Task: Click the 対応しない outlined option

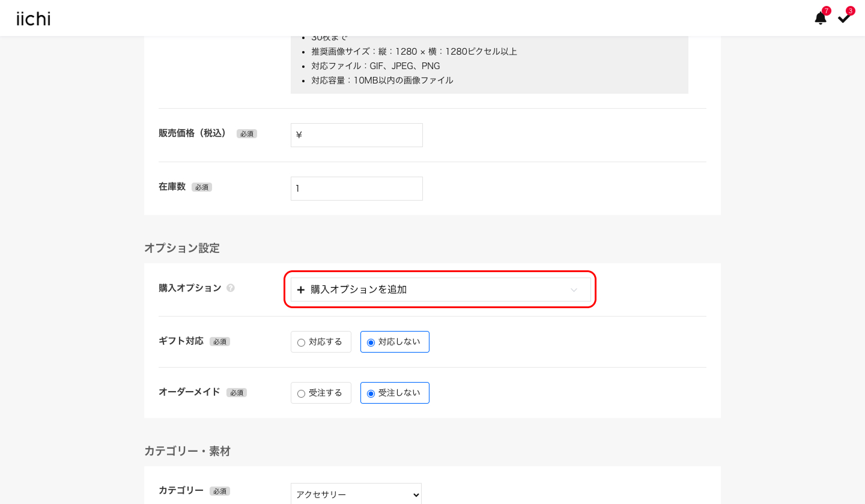Action: click(395, 341)
